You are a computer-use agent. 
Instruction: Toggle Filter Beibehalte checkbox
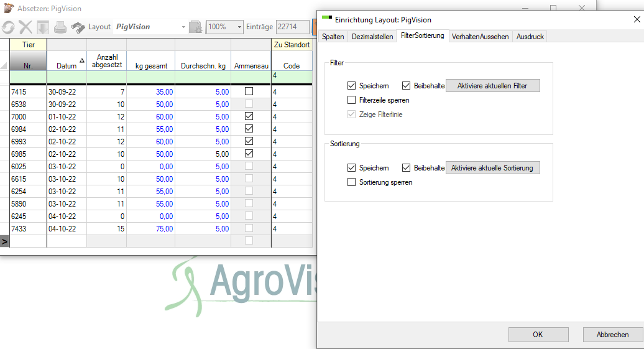point(406,85)
